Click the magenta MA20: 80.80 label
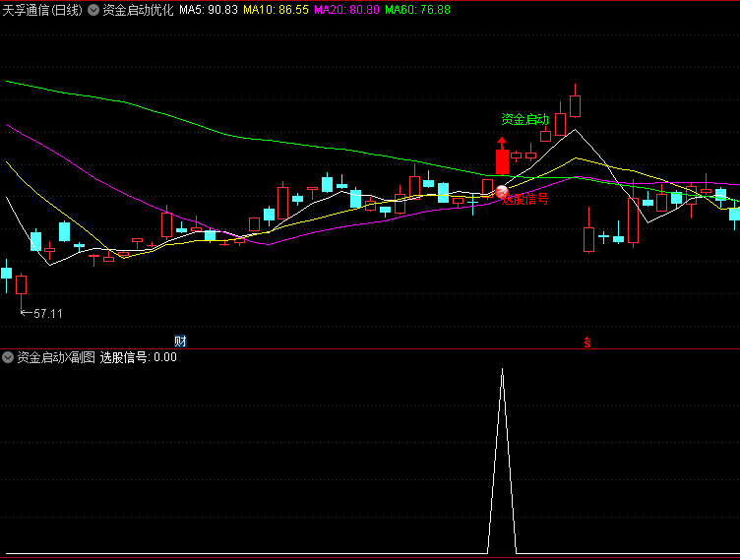The width and height of the screenshot is (740, 560). [347, 10]
